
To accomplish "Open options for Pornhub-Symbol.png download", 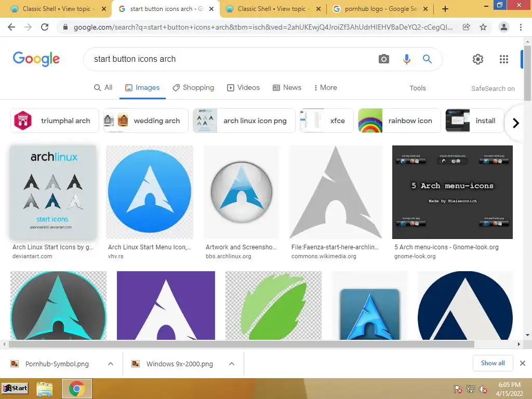I will click(x=111, y=364).
